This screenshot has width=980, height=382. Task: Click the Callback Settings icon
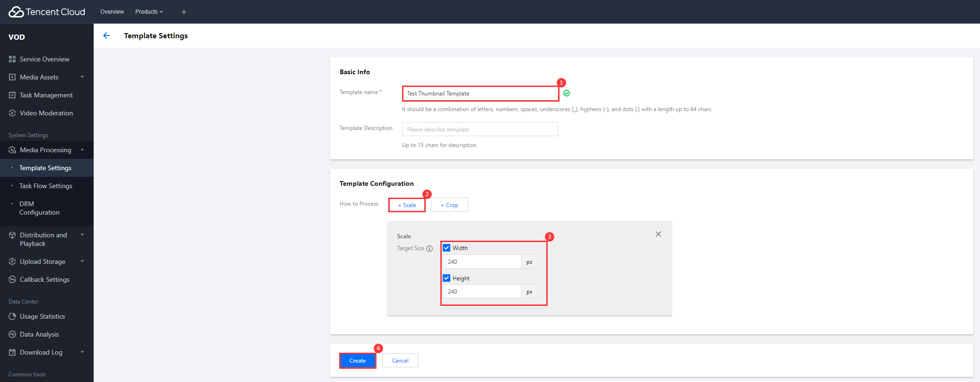pos(12,279)
